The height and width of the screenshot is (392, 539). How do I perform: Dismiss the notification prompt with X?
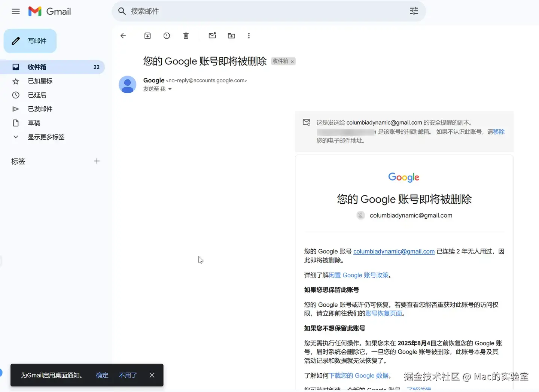pos(152,375)
